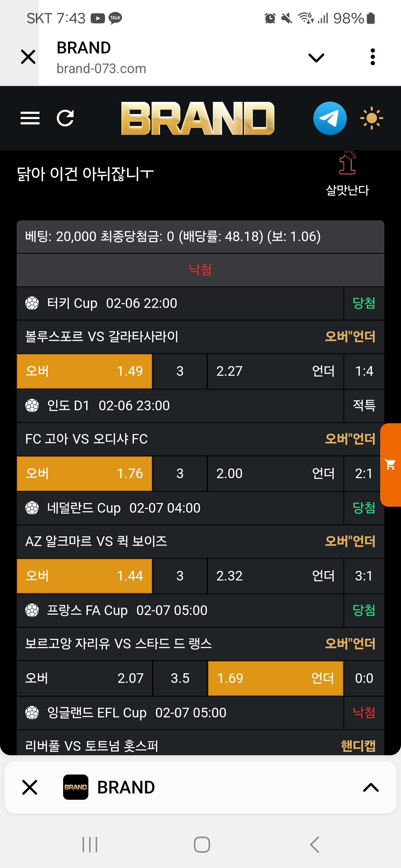Viewport: 401px width, 868px height.
Task: Expand the BRAND bottom bar
Action: click(371, 787)
